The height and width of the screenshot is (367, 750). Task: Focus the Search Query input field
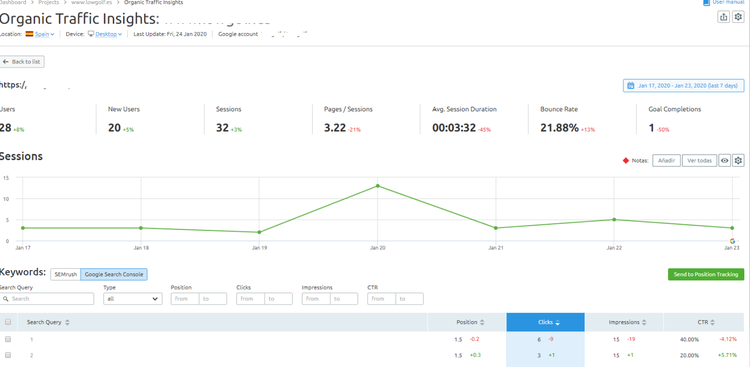(x=47, y=299)
